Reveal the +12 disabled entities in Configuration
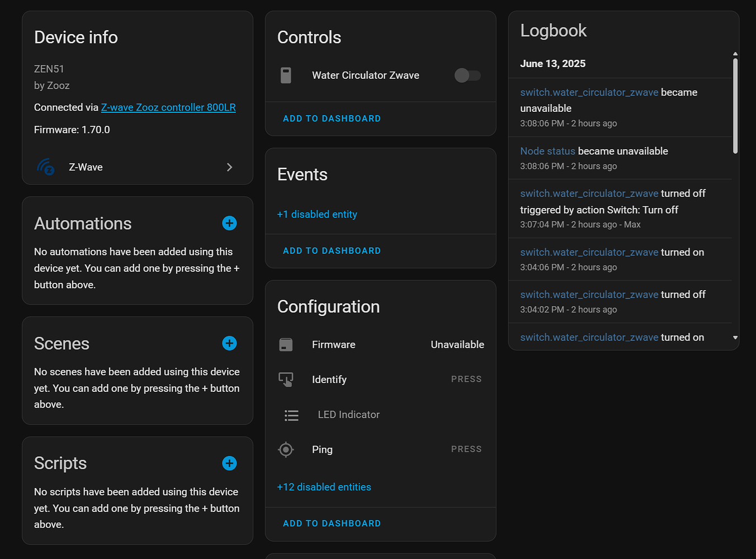This screenshot has width=756, height=559. point(324,487)
